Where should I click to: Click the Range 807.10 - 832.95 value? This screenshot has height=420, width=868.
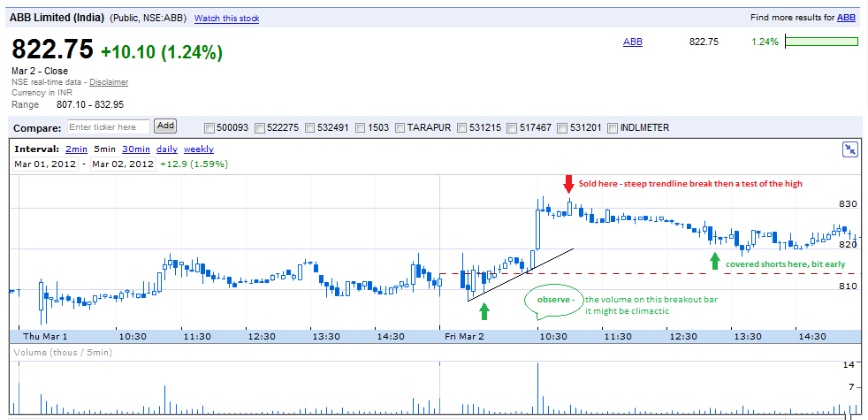pyautogui.click(x=90, y=104)
